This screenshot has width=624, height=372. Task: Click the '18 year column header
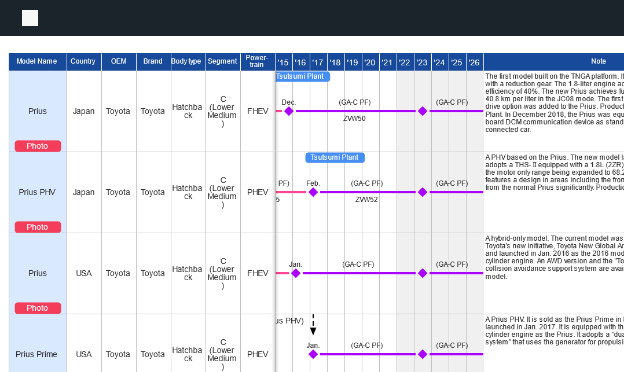[336, 62]
